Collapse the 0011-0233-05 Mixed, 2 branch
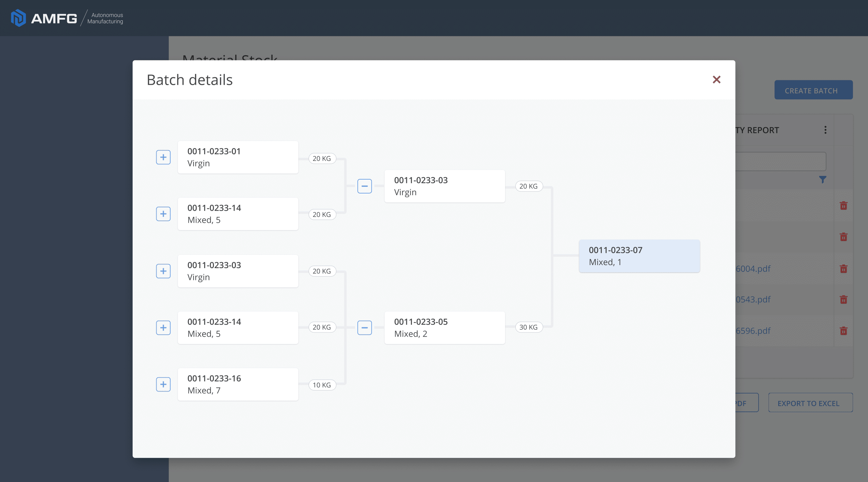The height and width of the screenshot is (482, 868). coord(364,328)
